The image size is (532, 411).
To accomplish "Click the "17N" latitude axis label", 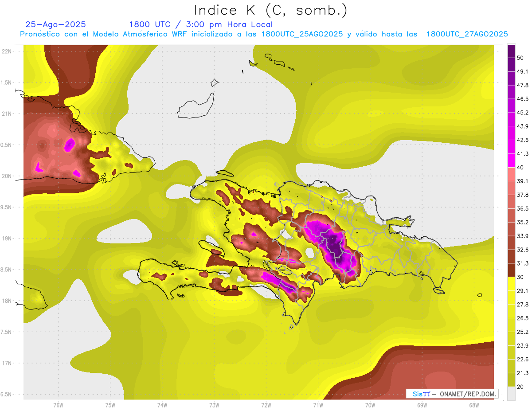I will (7, 363).
